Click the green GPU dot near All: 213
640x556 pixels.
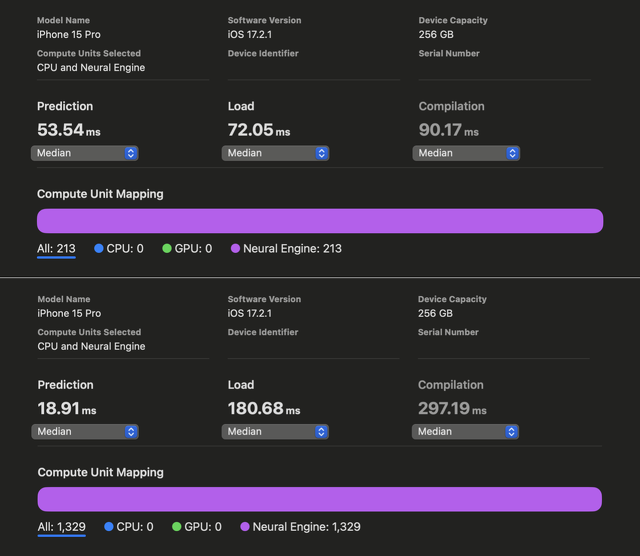[x=167, y=249]
